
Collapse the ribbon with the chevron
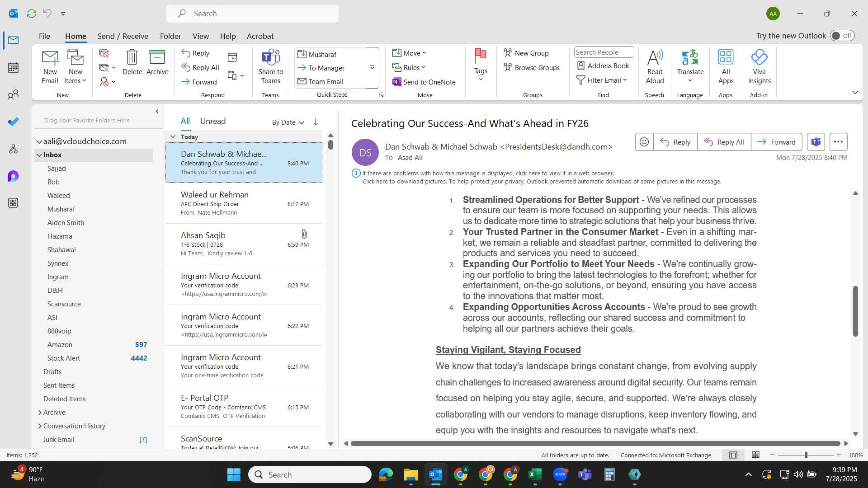tap(855, 93)
